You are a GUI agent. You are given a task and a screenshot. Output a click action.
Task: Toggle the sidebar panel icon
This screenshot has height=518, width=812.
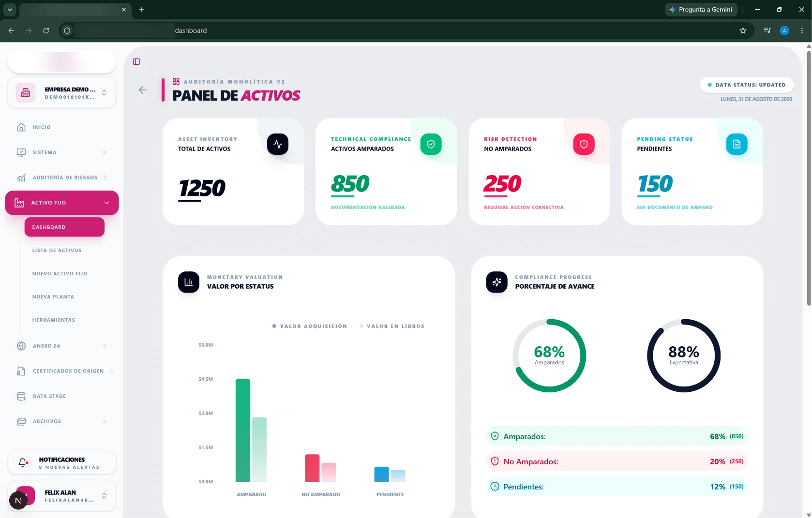pos(136,61)
